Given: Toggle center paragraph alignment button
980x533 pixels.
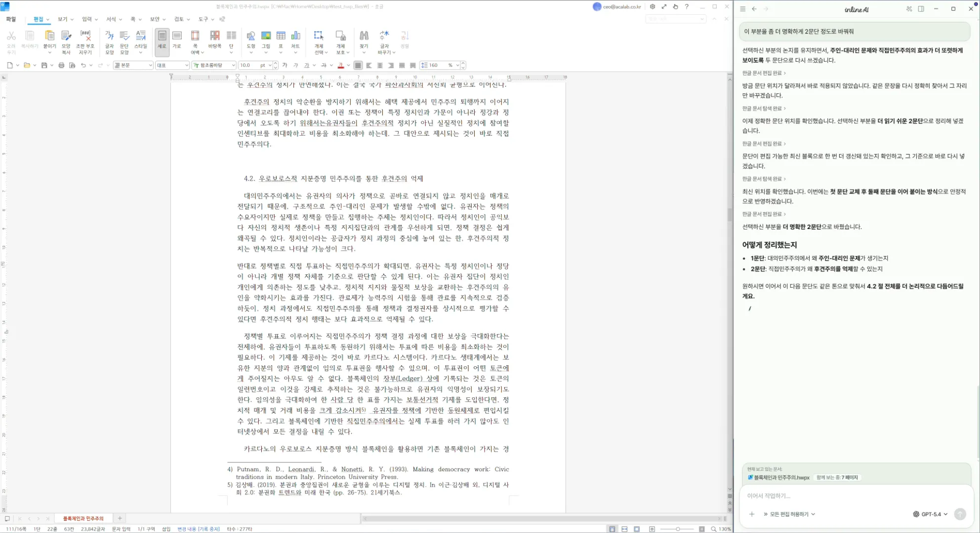Looking at the screenshot, I should click(x=380, y=65).
